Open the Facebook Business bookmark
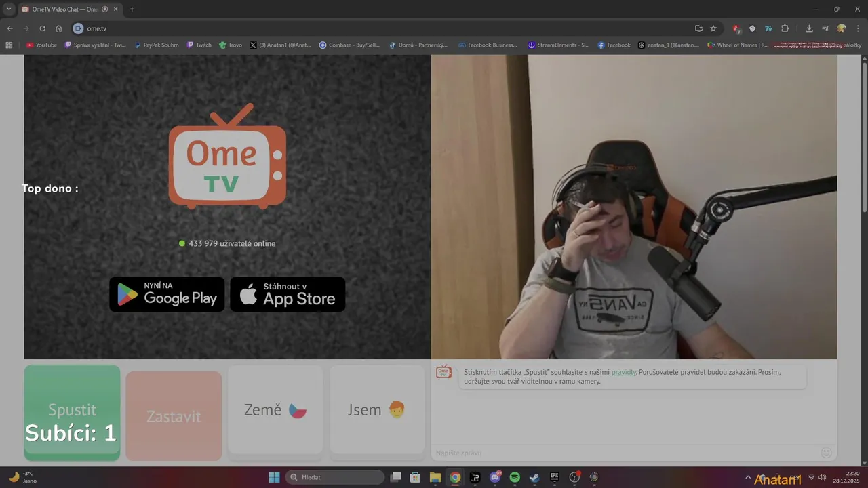This screenshot has height=488, width=868. point(487,45)
